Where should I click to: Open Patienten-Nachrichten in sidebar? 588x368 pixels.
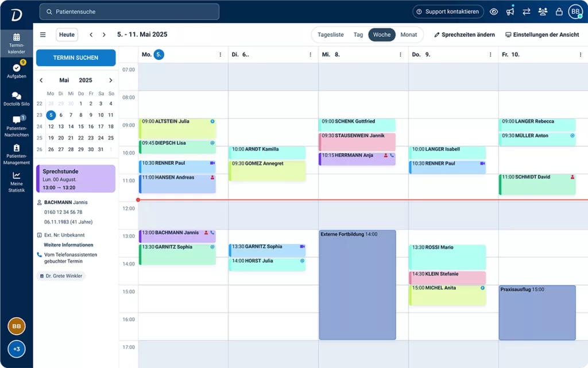pyautogui.click(x=16, y=121)
